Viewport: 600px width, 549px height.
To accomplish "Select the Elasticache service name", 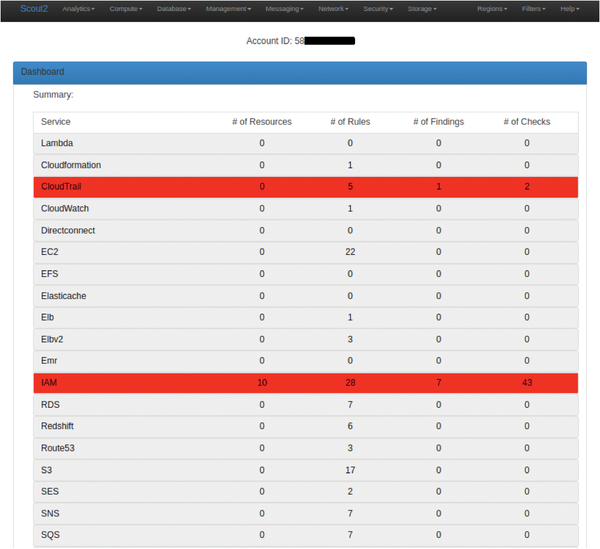I will 64,296.
